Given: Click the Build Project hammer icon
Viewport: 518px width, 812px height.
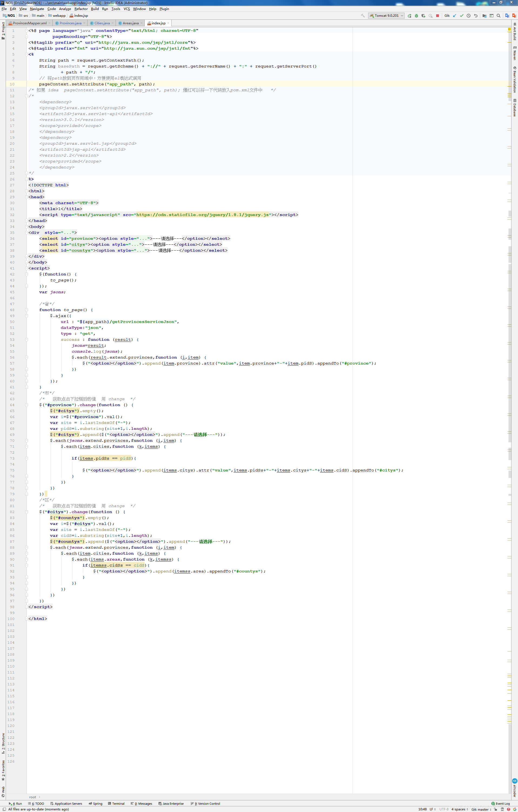Looking at the screenshot, I should pyautogui.click(x=363, y=15).
